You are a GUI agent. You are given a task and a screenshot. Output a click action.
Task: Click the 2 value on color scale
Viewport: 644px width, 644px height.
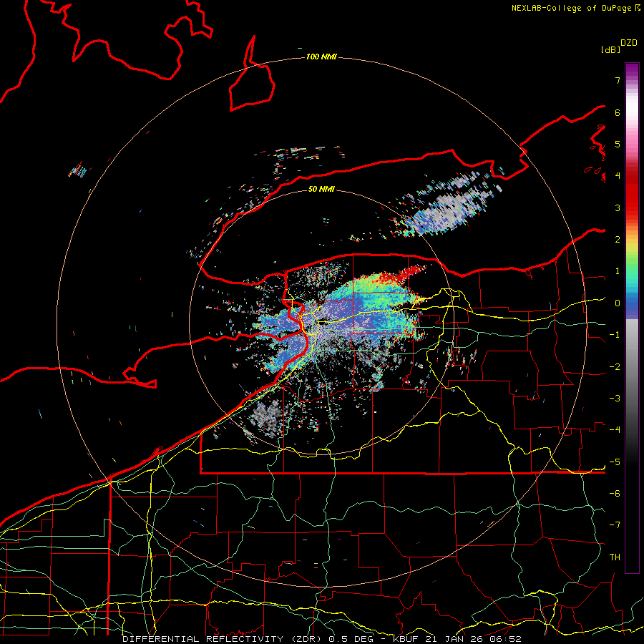click(x=618, y=240)
